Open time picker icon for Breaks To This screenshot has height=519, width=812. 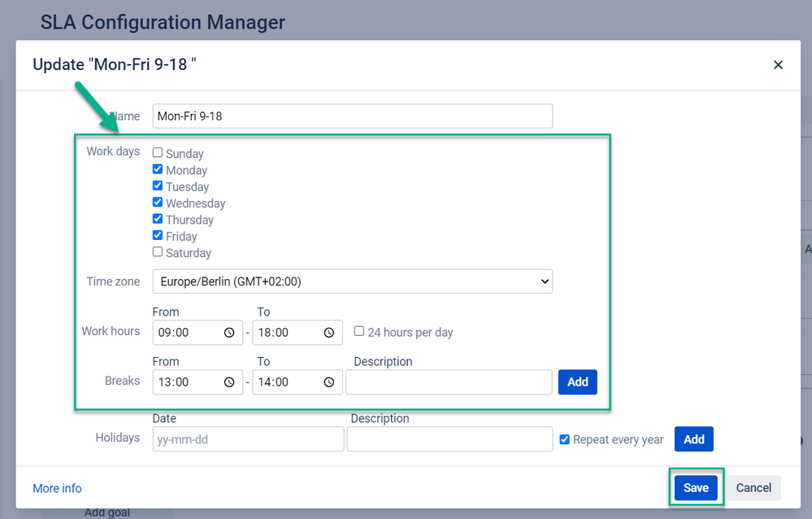click(x=329, y=382)
